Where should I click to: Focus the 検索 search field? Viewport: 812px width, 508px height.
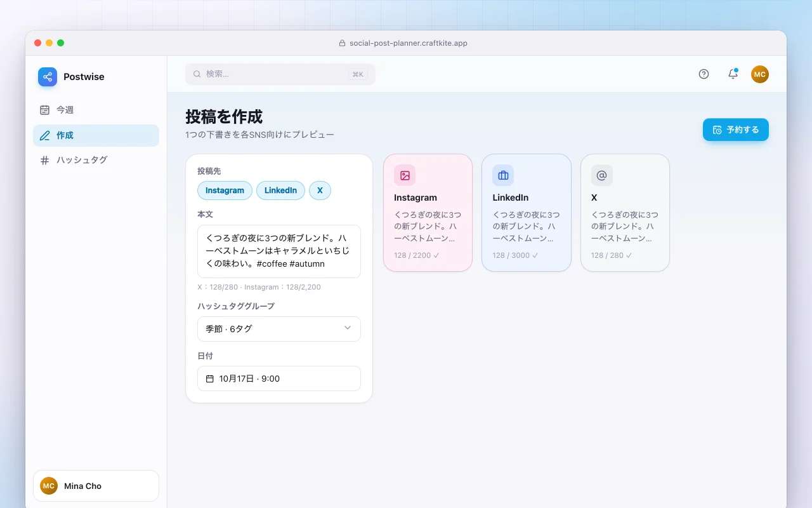click(x=280, y=74)
